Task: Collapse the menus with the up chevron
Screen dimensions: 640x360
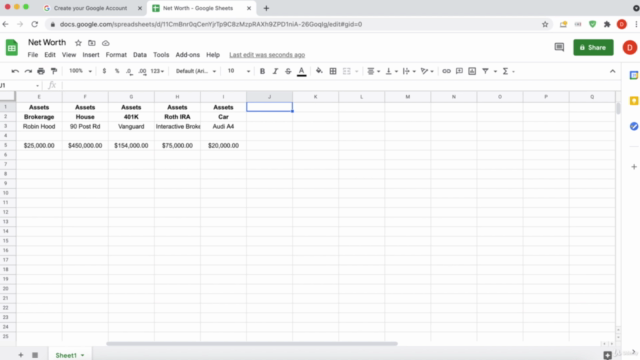Action: point(613,71)
